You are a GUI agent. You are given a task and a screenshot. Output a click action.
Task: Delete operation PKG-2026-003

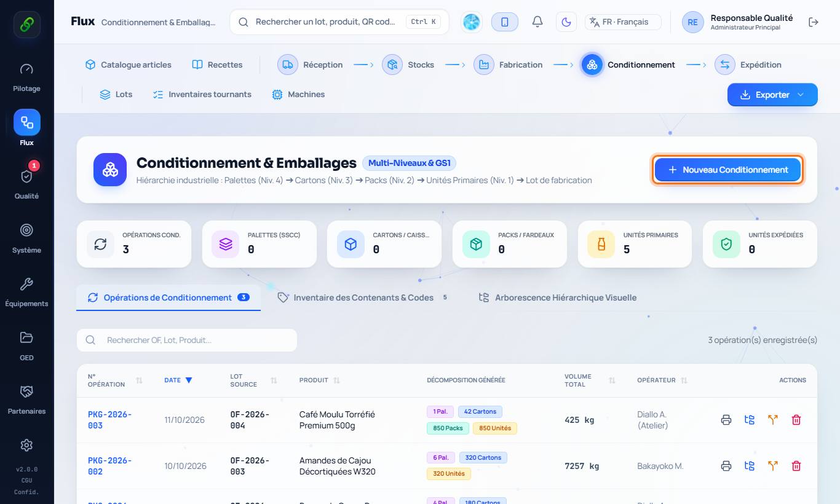796,420
